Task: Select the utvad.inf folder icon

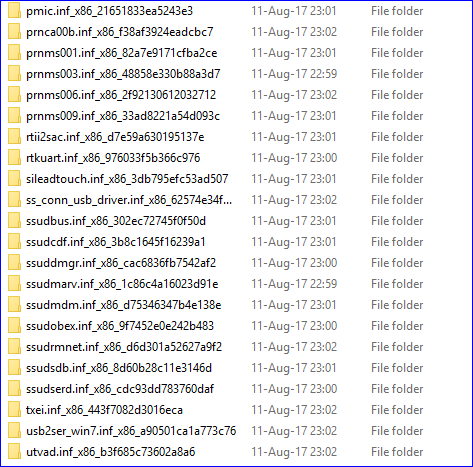Action: click(14, 452)
